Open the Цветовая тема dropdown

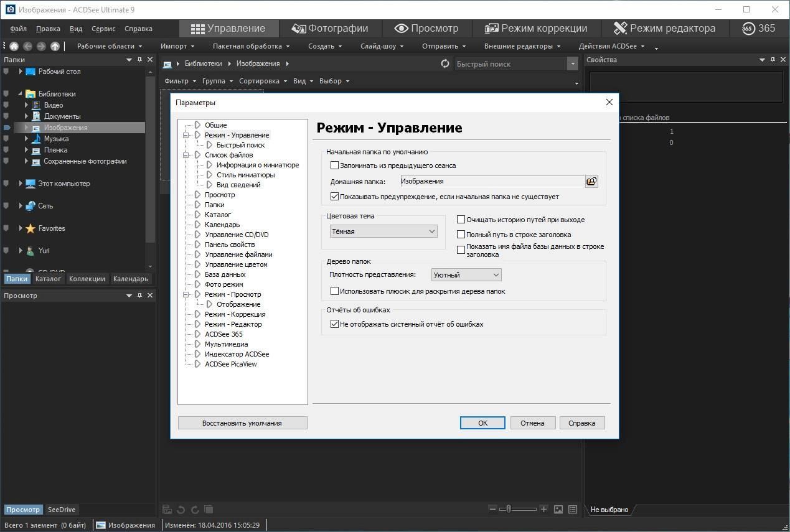tap(383, 231)
